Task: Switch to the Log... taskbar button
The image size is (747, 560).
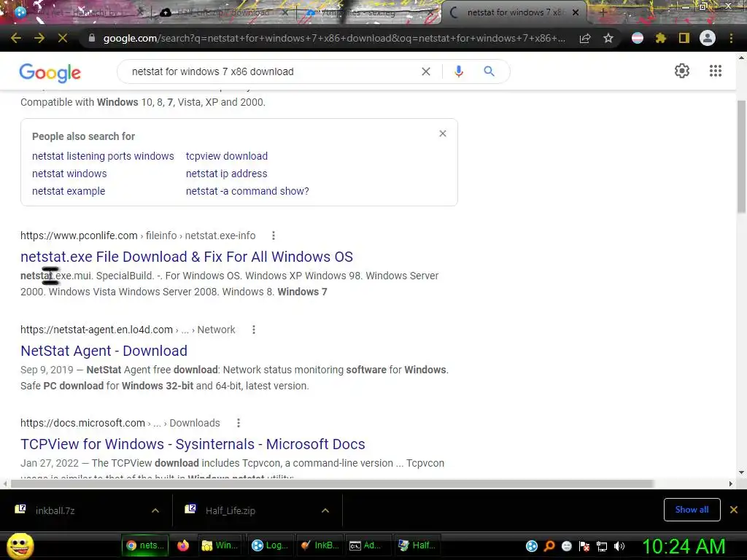Action: click(270, 545)
